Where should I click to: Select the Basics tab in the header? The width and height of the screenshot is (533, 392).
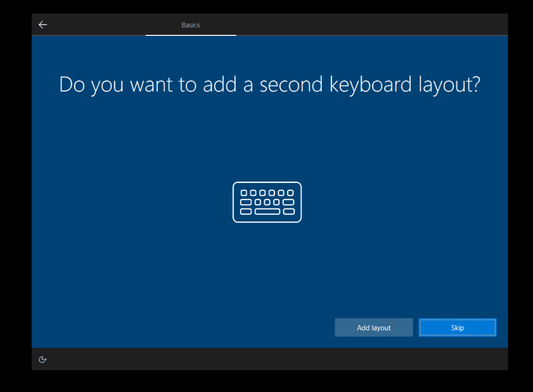point(191,24)
